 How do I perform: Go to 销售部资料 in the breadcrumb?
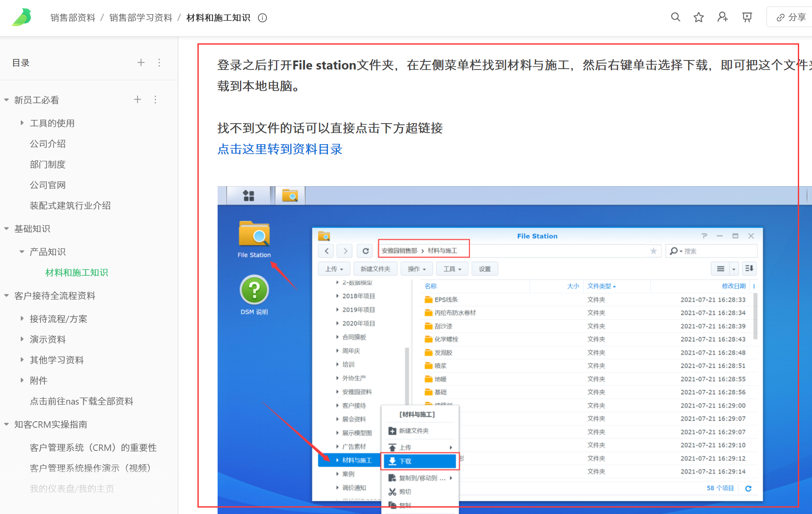point(73,18)
